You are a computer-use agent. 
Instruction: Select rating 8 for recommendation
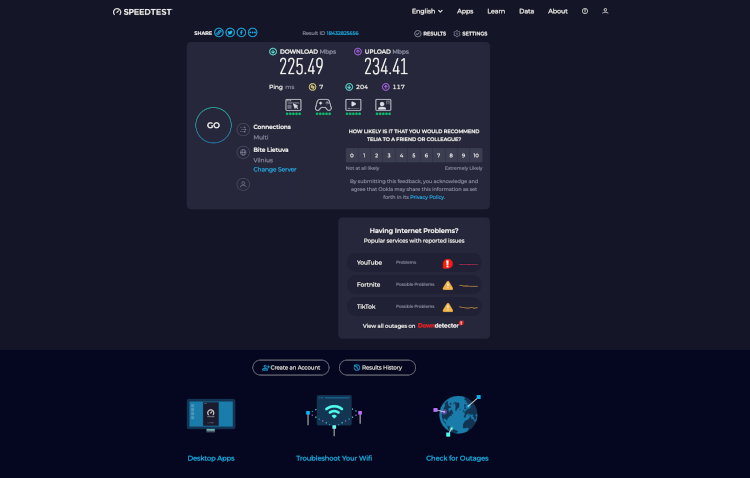click(x=451, y=155)
